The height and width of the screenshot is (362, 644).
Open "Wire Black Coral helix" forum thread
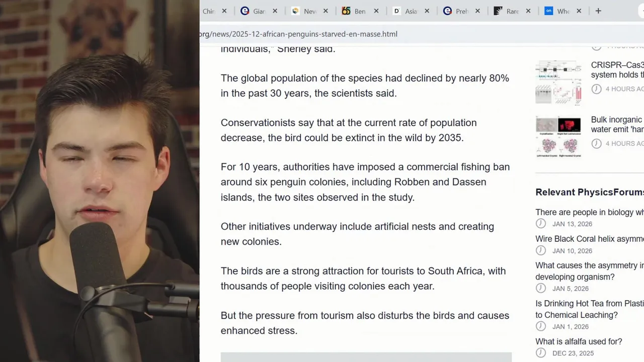(x=589, y=239)
